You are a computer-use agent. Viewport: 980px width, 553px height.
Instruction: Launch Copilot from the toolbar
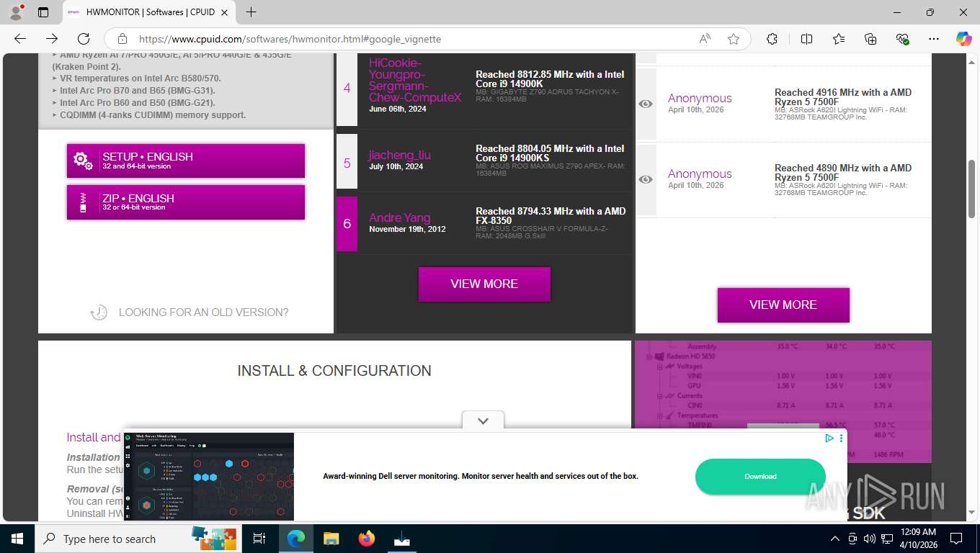pos(963,39)
